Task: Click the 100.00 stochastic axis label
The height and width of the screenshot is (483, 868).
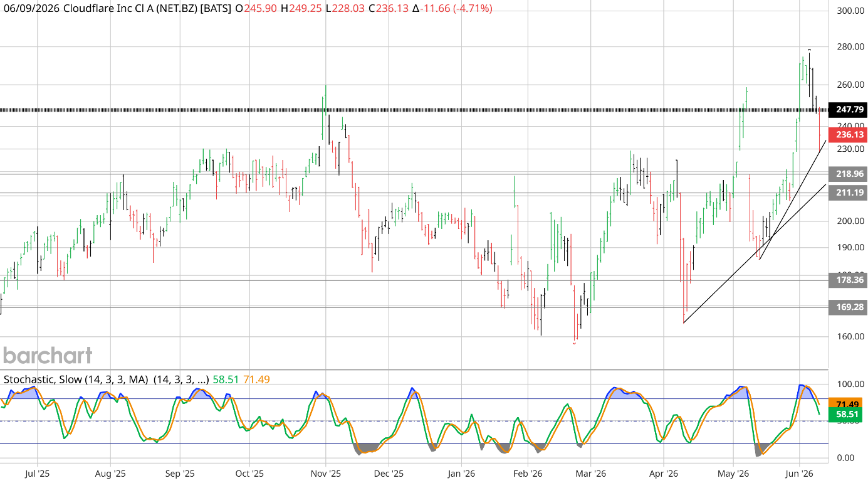Action: click(x=850, y=384)
